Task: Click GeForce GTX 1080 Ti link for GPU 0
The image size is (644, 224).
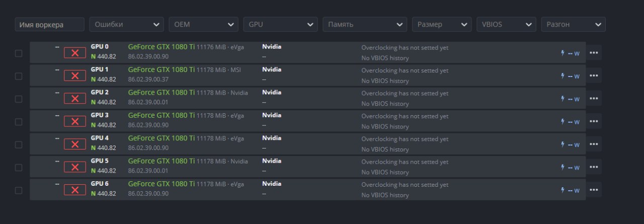Action: click(x=162, y=47)
